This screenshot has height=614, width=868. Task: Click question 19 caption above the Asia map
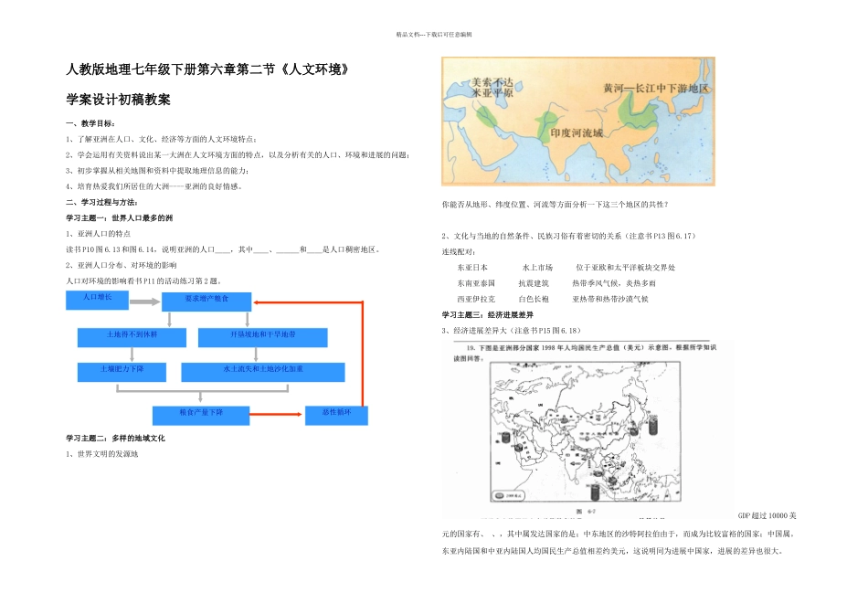(585, 353)
